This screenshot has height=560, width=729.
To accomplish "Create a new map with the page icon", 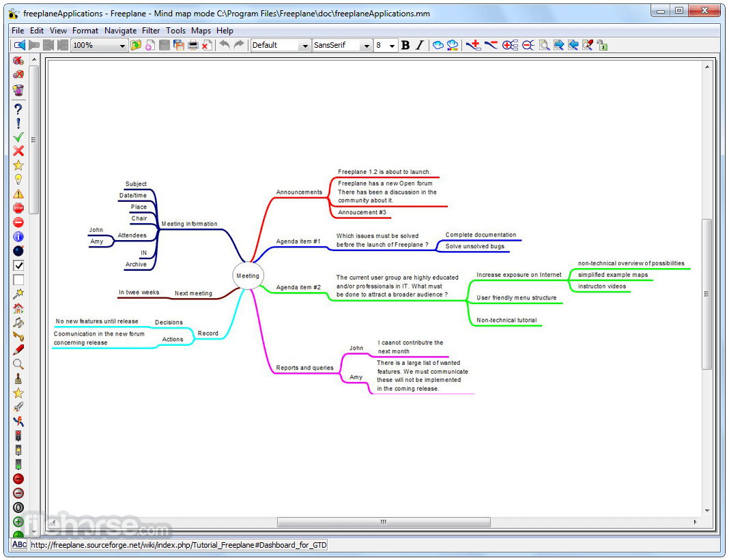I will click(x=149, y=45).
